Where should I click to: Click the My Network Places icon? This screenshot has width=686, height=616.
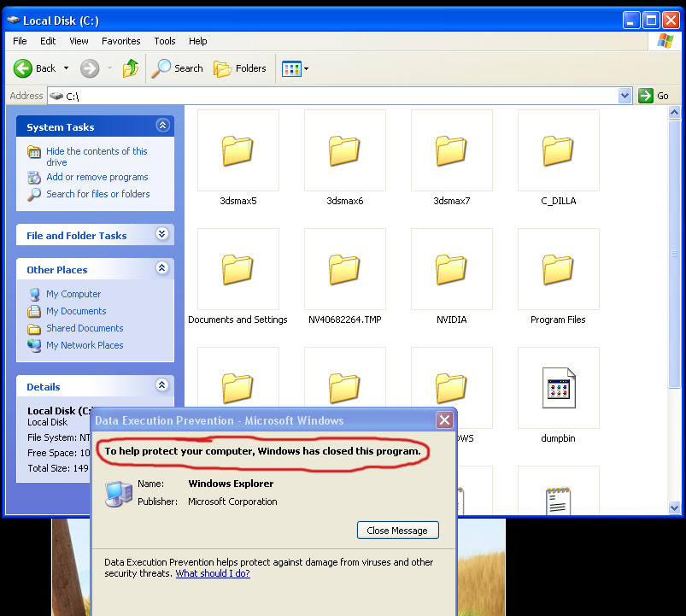(34, 346)
